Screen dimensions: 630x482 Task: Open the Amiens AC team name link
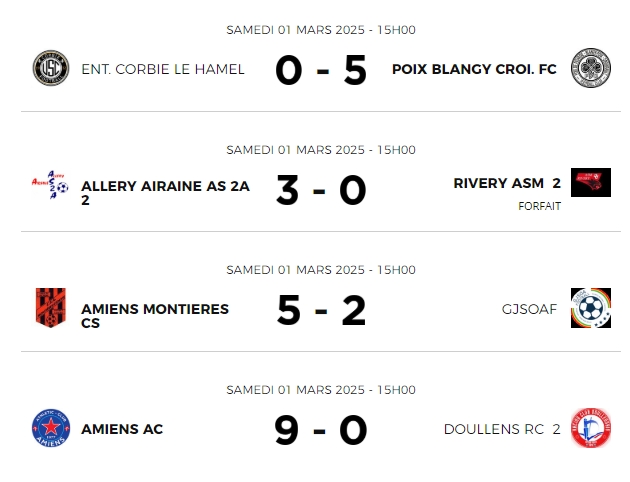click(x=122, y=429)
